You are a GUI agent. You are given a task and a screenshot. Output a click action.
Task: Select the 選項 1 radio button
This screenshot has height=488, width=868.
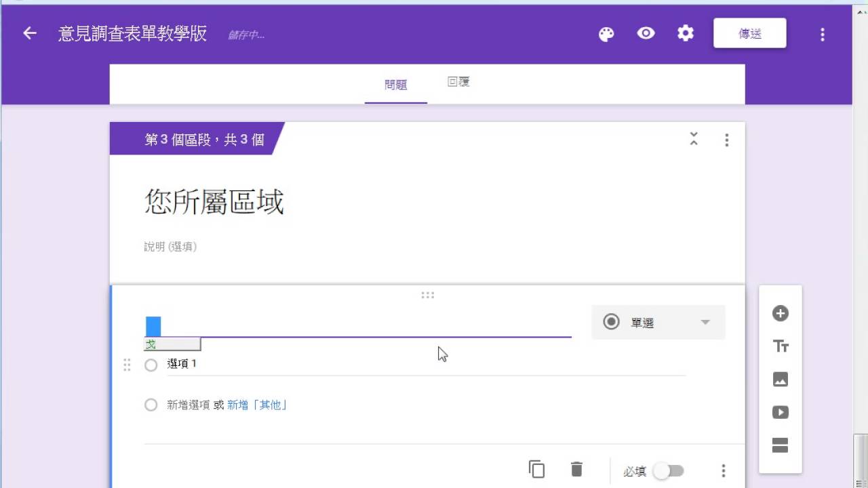(x=151, y=365)
